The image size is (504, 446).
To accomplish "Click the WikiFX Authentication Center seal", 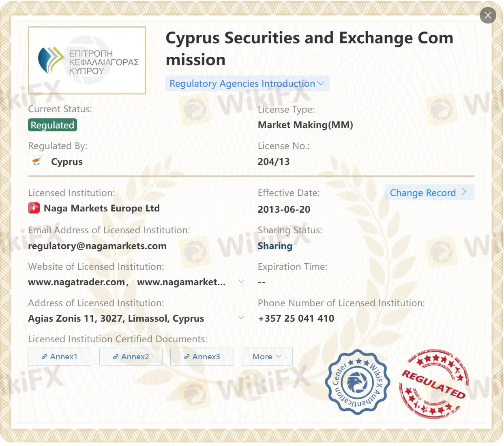I will click(358, 382).
